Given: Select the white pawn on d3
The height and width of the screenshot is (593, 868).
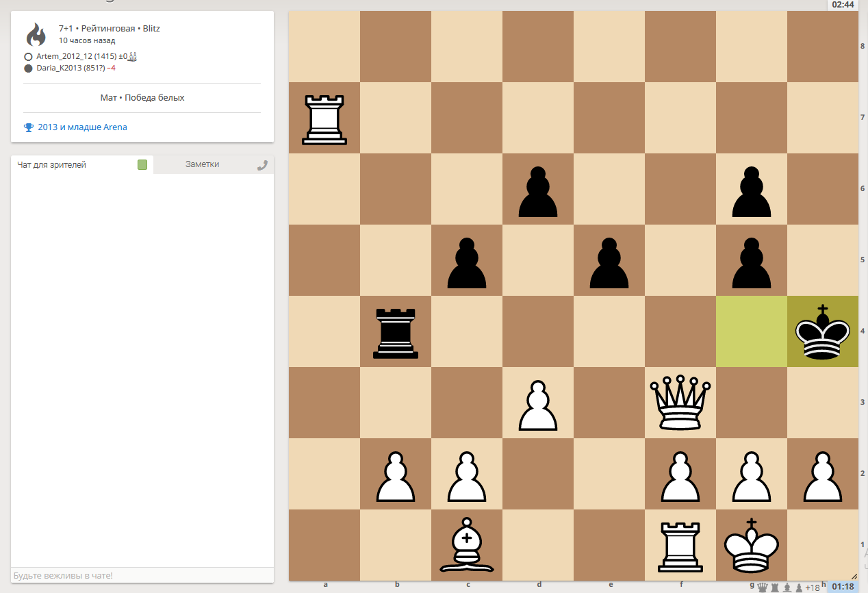Looking at the screenshot, I should [538, 403].
